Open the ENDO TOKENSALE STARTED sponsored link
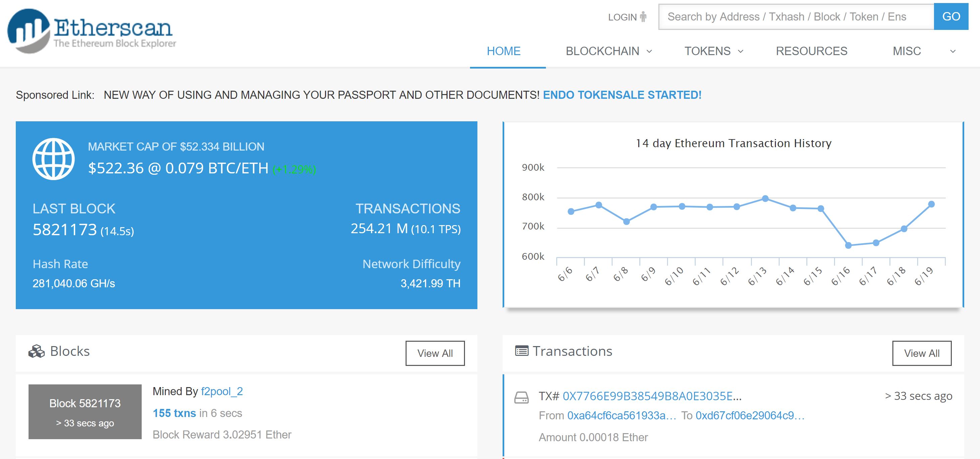 (x=622, y=95)
